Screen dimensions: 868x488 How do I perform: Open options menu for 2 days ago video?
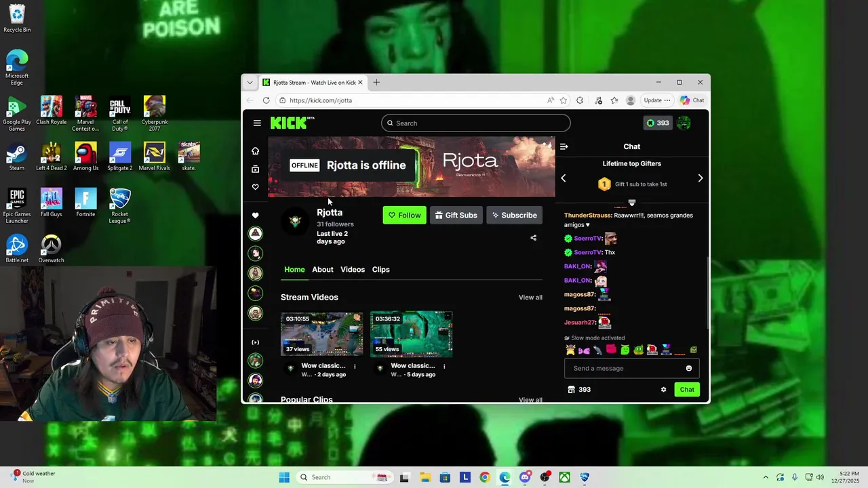tap(354, 366)
